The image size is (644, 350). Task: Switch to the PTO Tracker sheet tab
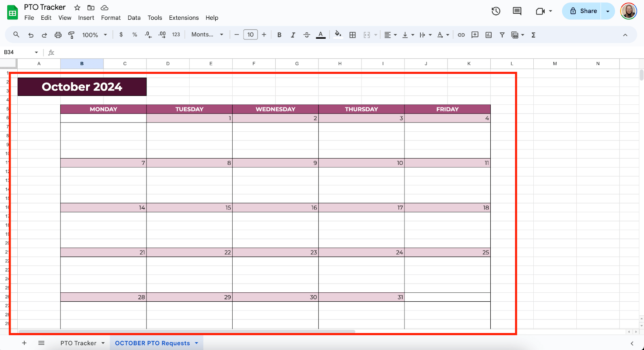coord(78,343)
